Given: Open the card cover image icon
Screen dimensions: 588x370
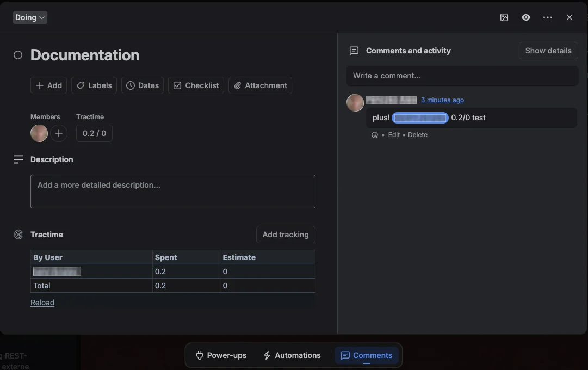Looking at the screenshot, I should (x=504, y=17).
